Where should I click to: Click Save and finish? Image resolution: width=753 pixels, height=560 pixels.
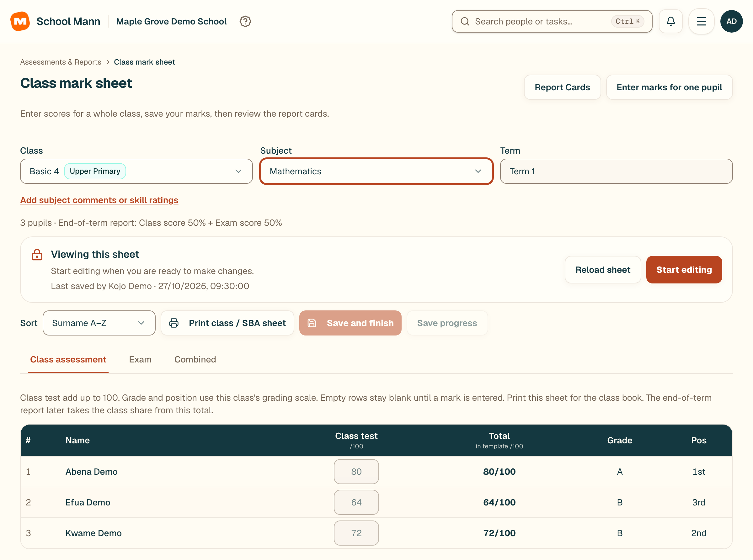click(350, 323)
